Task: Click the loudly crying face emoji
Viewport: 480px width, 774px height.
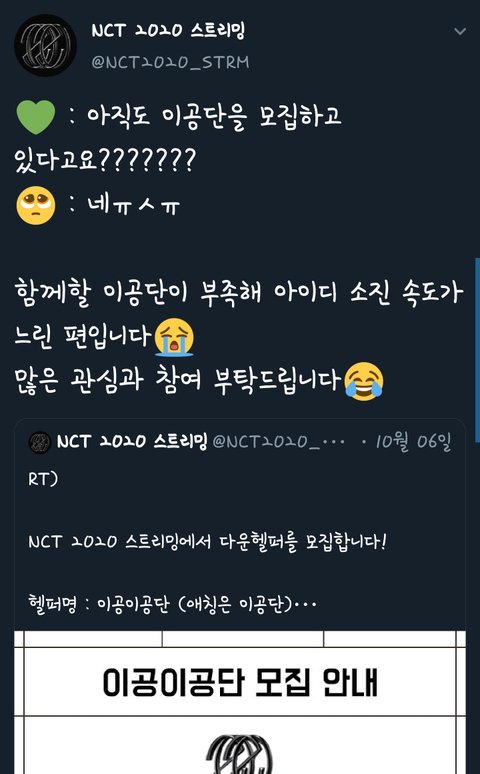Action: point(174,337)
